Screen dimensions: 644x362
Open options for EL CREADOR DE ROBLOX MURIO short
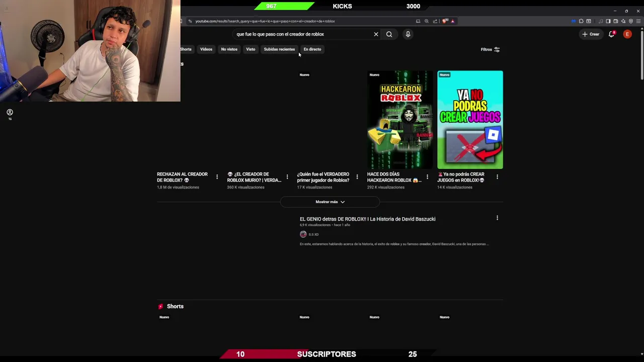click(287, 176)
